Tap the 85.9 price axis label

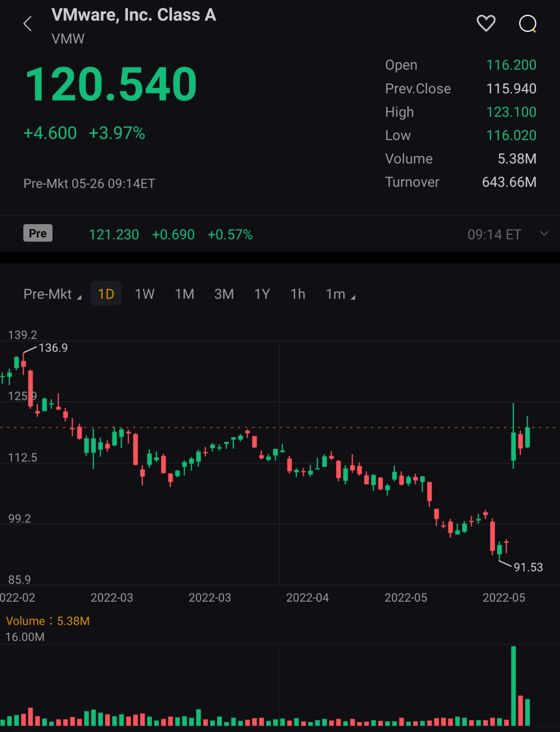(20, 579)
